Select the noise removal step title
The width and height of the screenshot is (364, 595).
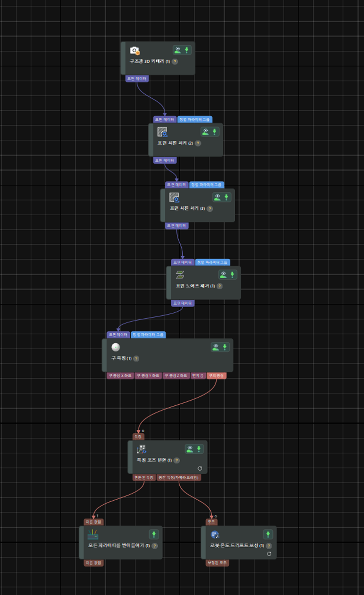195,286
